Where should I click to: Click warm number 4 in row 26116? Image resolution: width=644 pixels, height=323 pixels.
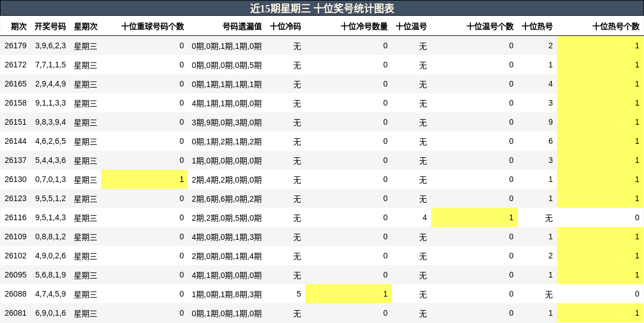[425, 217]
